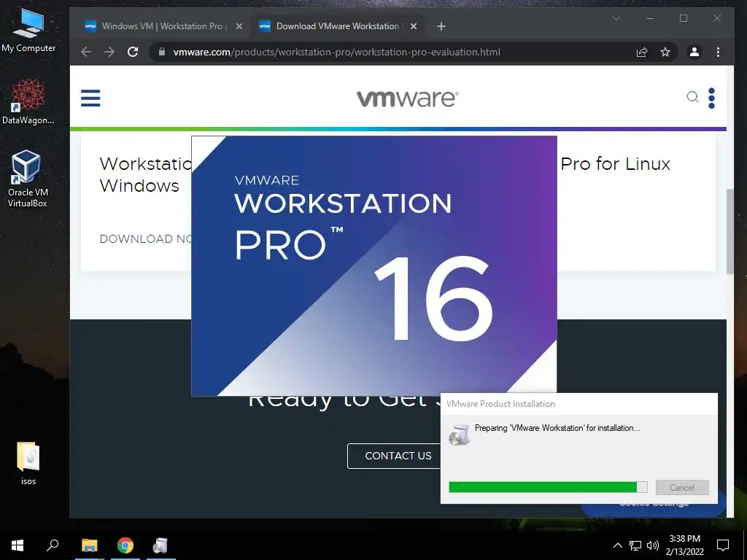This screenshot has height=560, width=747.
Task: Click the CONTACT US button
Action: pos(395,456)
